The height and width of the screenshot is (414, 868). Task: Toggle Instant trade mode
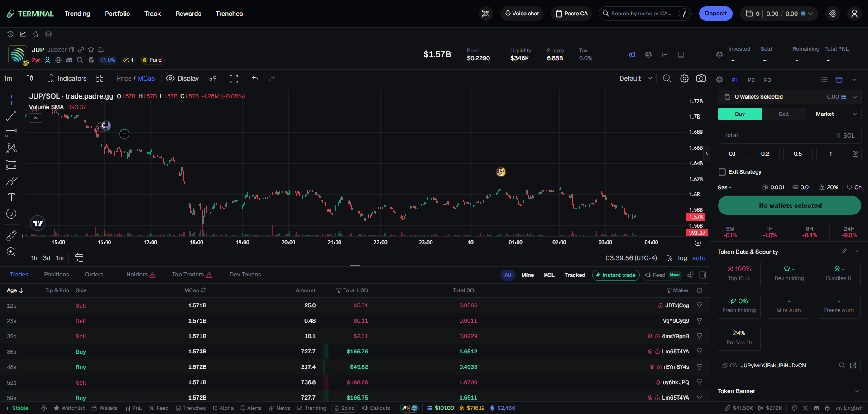click(x=616, y=275)
